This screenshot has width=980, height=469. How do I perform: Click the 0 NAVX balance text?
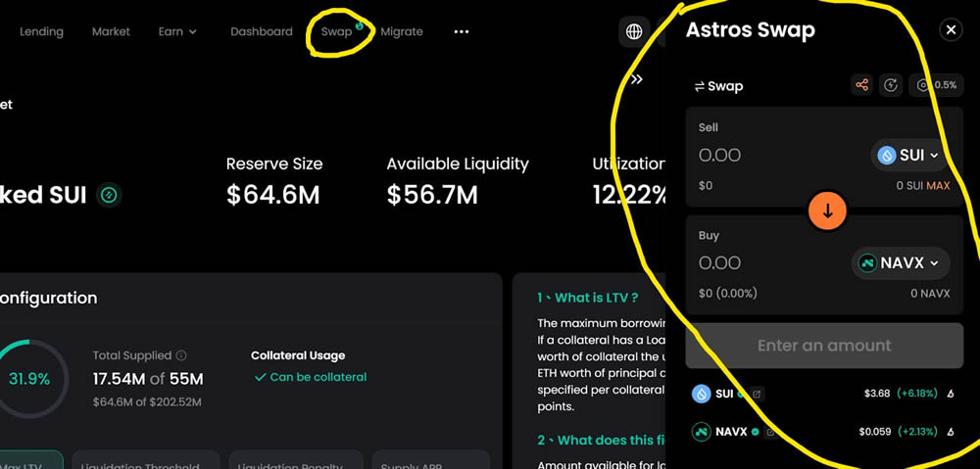[930, 294]
